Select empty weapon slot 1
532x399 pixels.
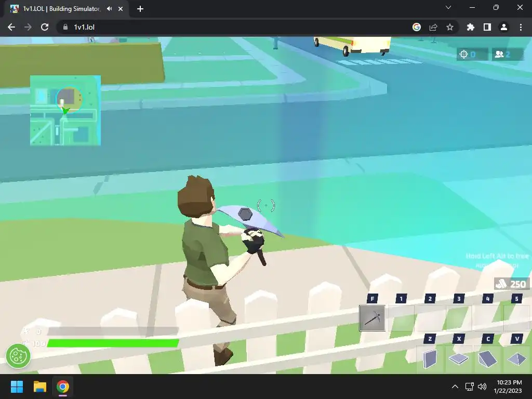tap(401, 318)
